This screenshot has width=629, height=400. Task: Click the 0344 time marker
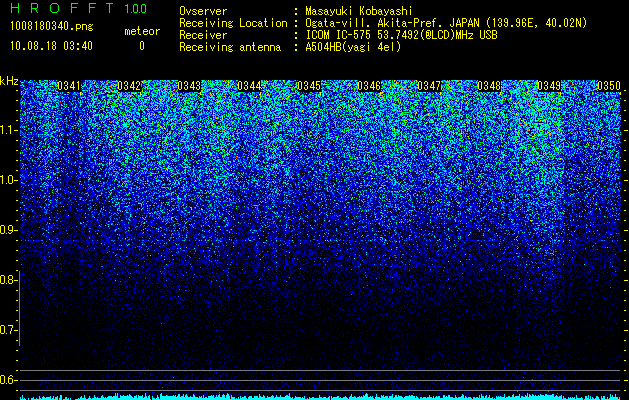pyautogui.click(x=249, y=86)
